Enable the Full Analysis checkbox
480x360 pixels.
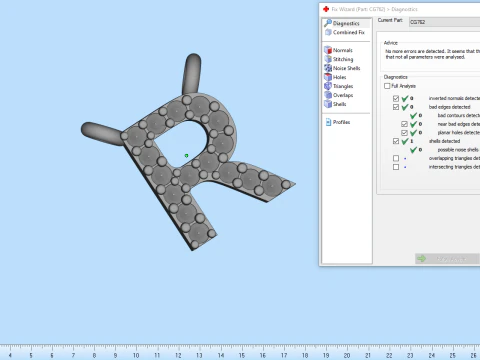point(387,86)
